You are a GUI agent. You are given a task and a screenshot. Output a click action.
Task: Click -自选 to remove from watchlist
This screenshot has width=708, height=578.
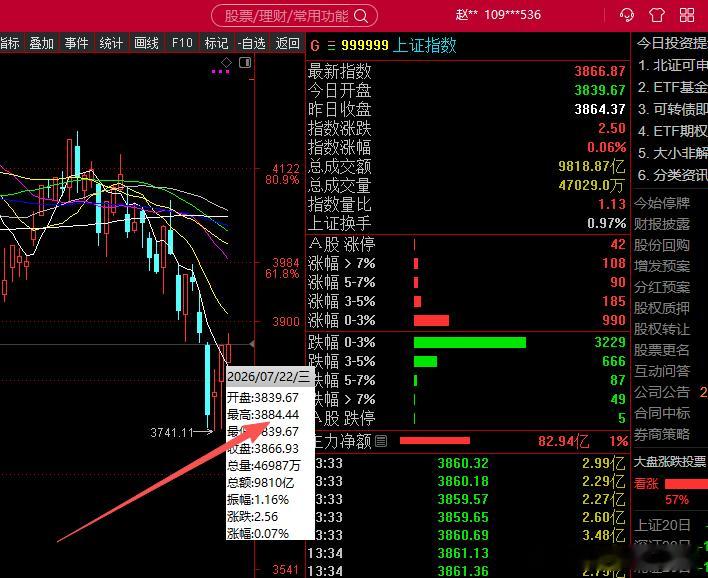click(252, 43)
